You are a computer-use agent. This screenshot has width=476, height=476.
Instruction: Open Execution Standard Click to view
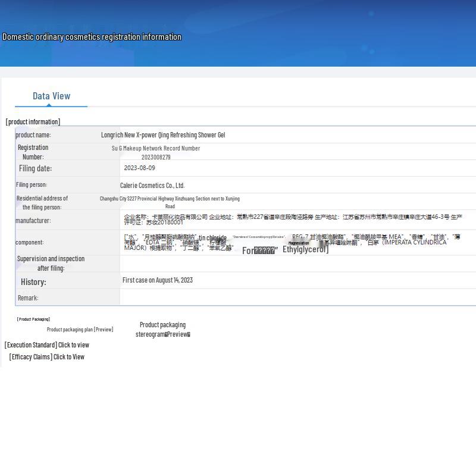point(47,345)
